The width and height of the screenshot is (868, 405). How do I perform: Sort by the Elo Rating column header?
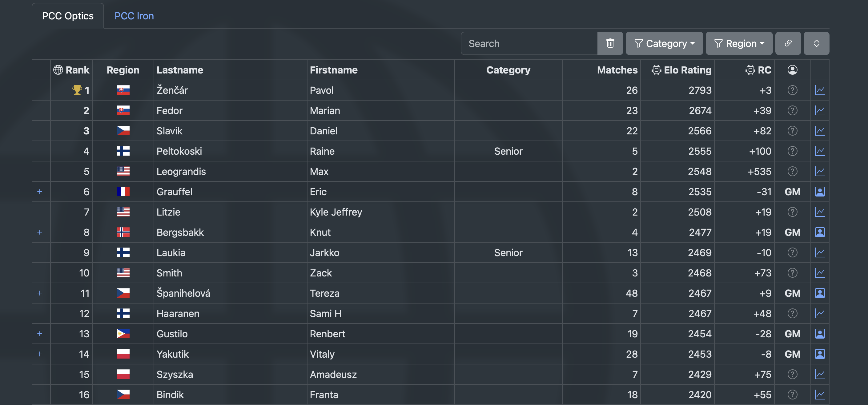click(x=687, y=70)
